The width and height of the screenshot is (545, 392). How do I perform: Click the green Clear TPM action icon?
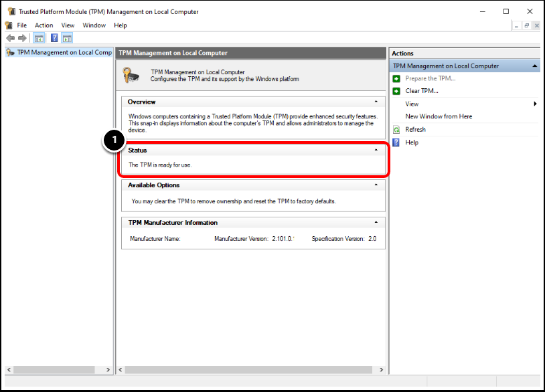[x=396, y=91]
